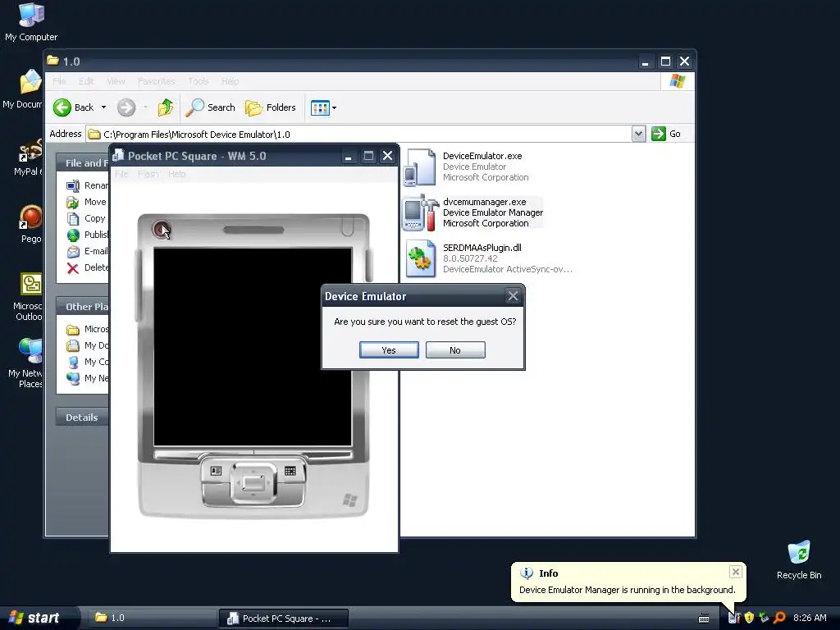Select the My Network Places desktop icon

(x=25, y=363)
